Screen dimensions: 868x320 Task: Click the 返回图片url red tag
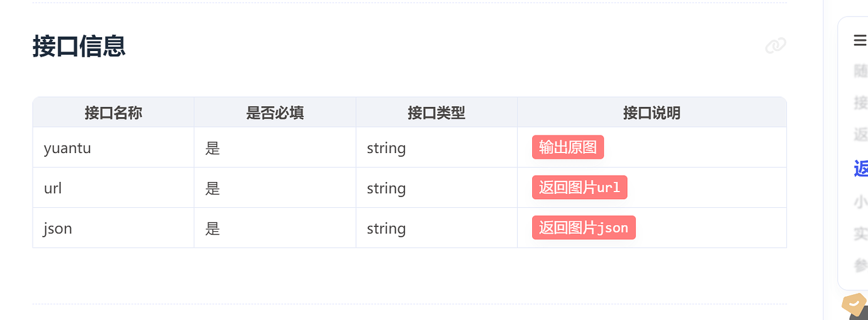coord(579,188)
